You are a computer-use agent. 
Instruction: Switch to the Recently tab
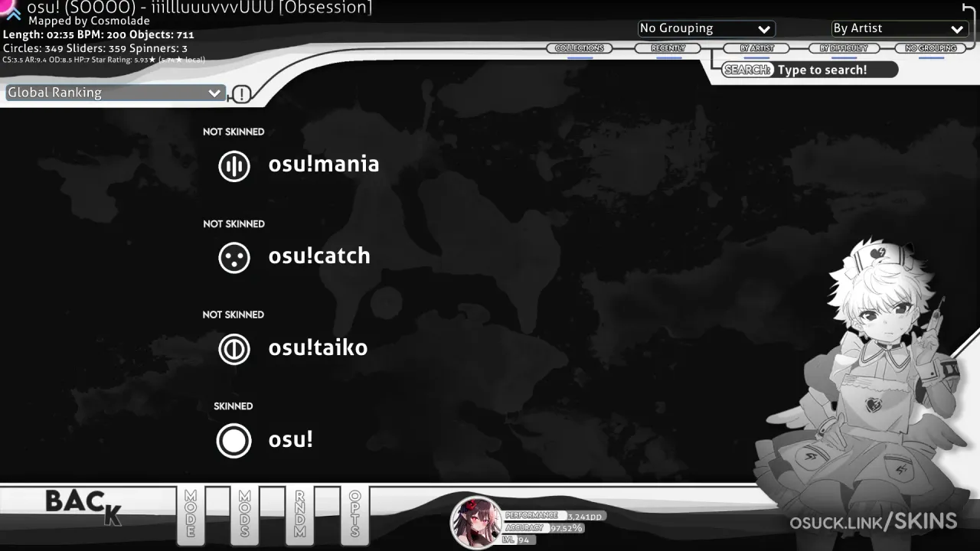pos(668,48)
